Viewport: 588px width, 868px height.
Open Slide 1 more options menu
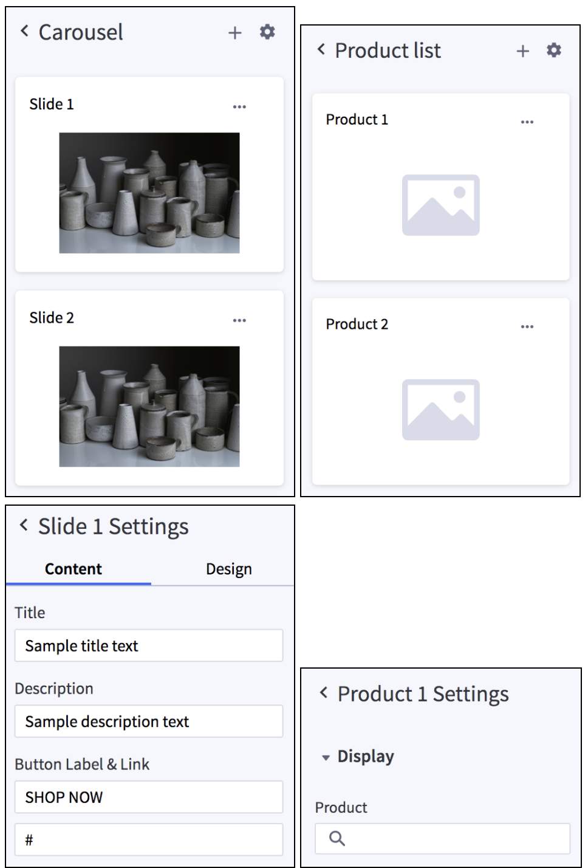(239, 106)
